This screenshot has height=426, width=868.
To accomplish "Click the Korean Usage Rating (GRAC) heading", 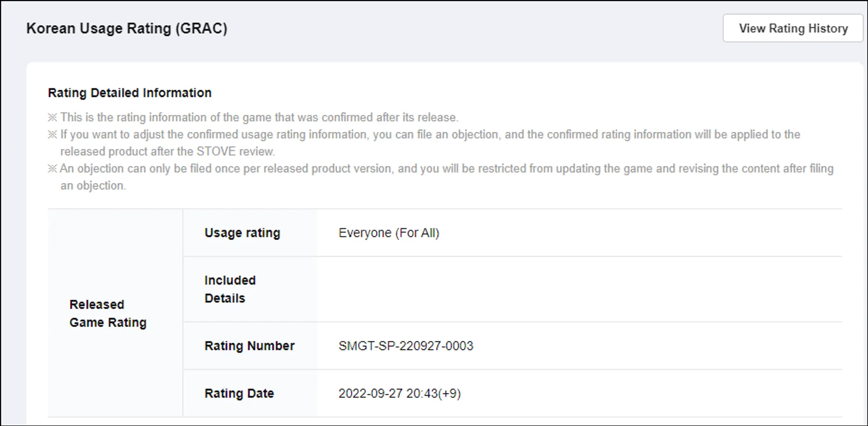I will coord(127,29).
